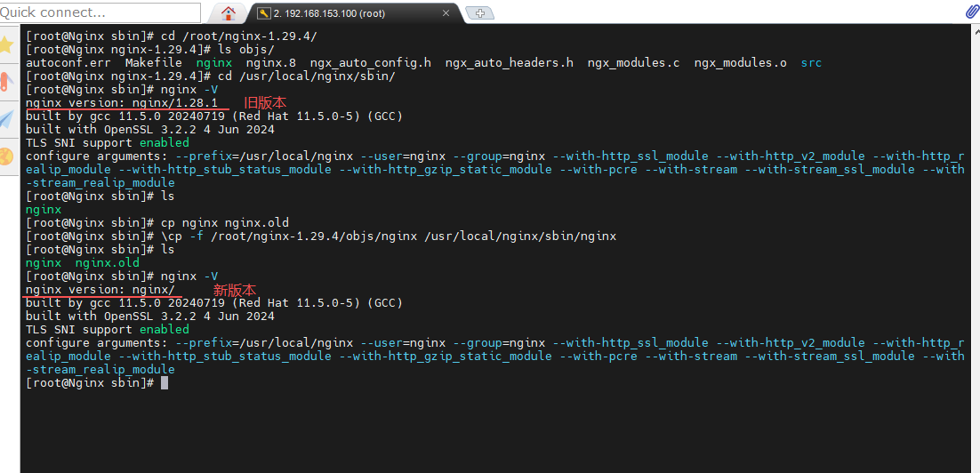Click the '\cp -f /root/nginx-1.29.4/objs/nginx' command line
Viewport: 980px width, 473px height.
[321, 236]
